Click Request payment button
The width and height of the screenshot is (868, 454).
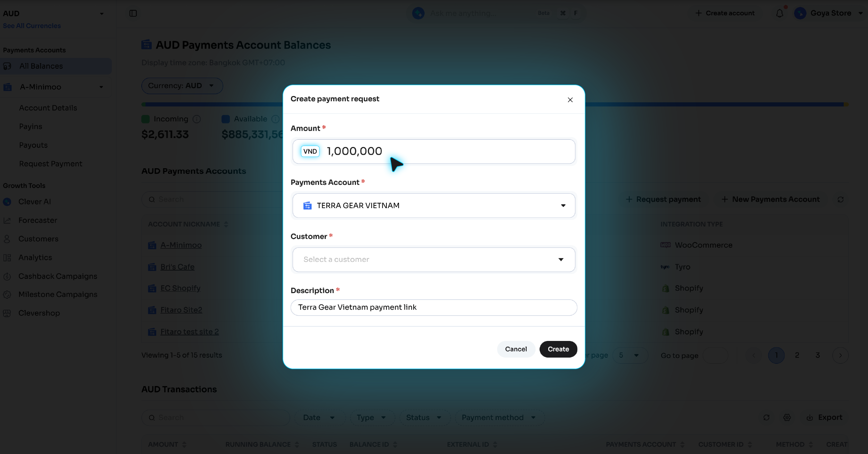[x=663, y=199]
